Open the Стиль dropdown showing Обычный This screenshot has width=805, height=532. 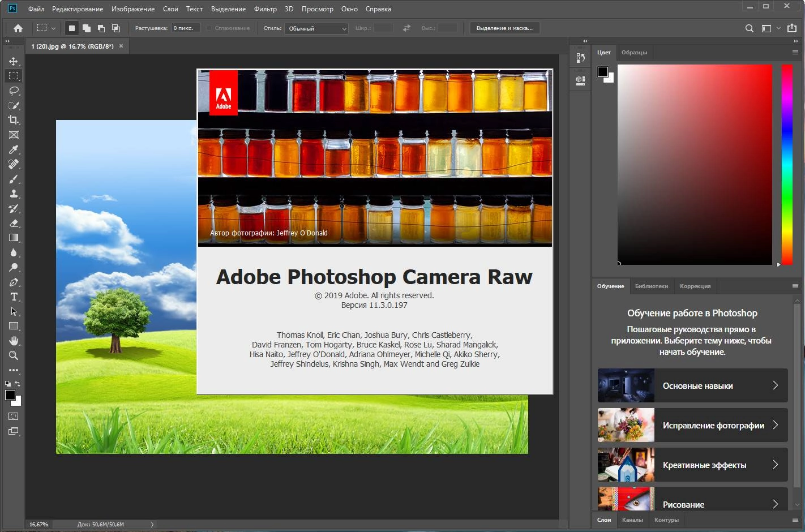pos(316,28)
